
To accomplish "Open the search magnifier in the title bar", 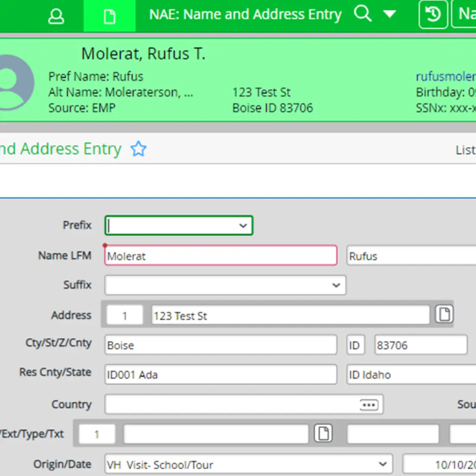I will [363, 14].
